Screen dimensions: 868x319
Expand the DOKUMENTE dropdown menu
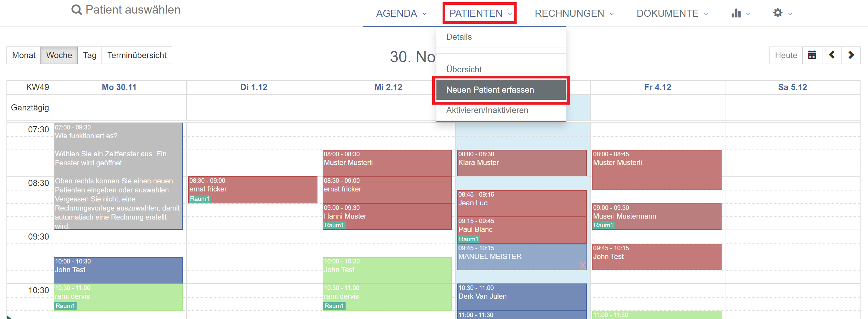(x=672, y=14)
